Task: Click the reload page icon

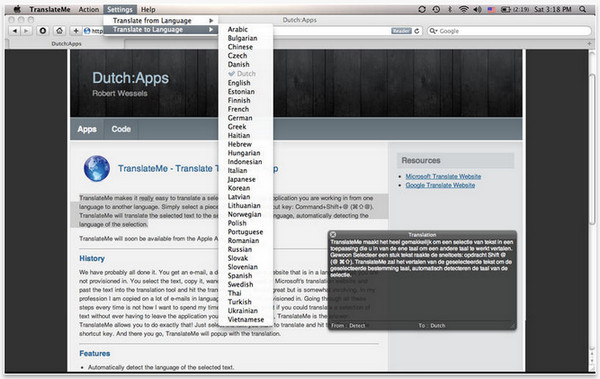Action: [x=417, y=31]
